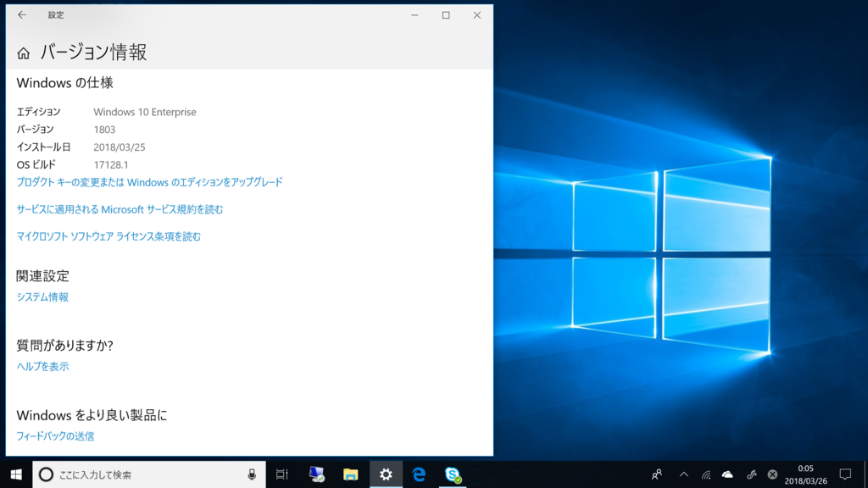868x488 pixels.
Task: Select the OS build value 17128.1
Action: pos(111,165)
